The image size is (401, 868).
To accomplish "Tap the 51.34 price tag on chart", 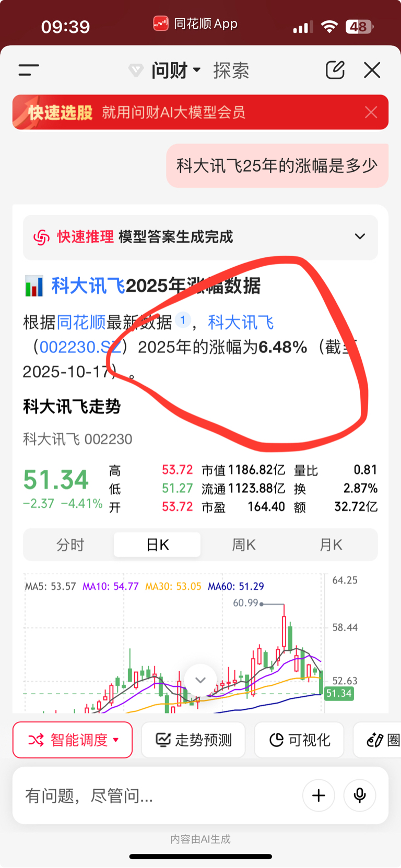I will (x=339, y=694).
